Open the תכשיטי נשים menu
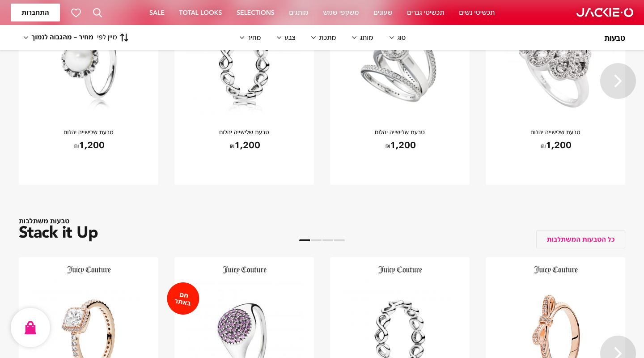The width and height of the screenshot is (644, 358). pos(477,13)
